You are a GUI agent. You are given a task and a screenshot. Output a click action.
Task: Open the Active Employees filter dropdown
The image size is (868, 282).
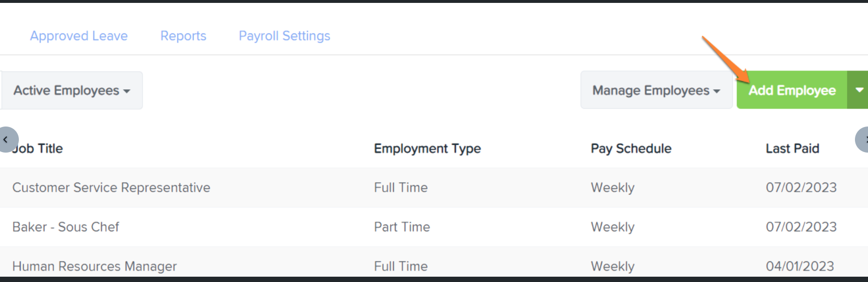(x=72, y=90)
